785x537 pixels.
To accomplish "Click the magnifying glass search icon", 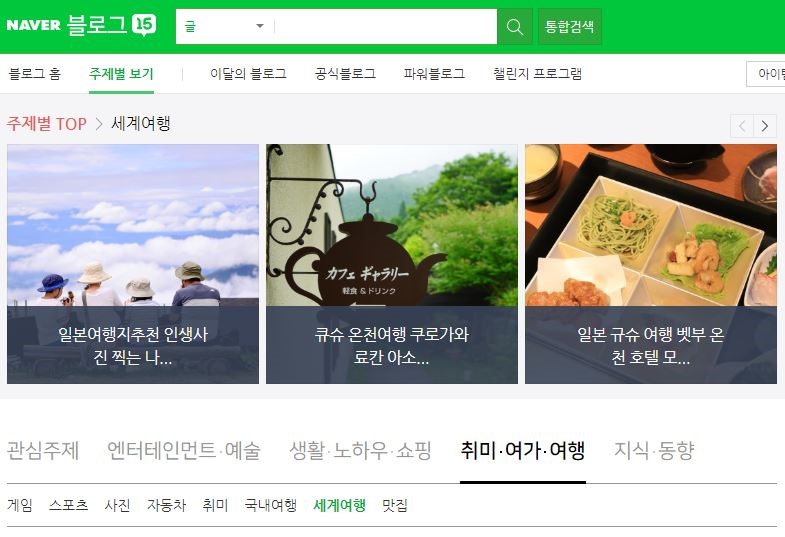I will (515, 27).
